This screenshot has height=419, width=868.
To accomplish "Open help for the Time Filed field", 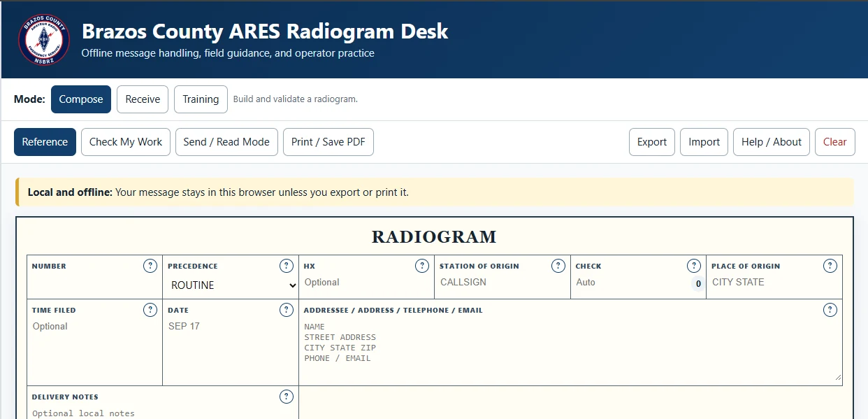I will [150, 310].
